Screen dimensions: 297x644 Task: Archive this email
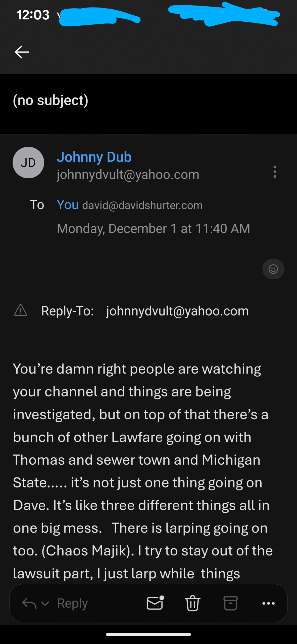[x=230, y=603]
